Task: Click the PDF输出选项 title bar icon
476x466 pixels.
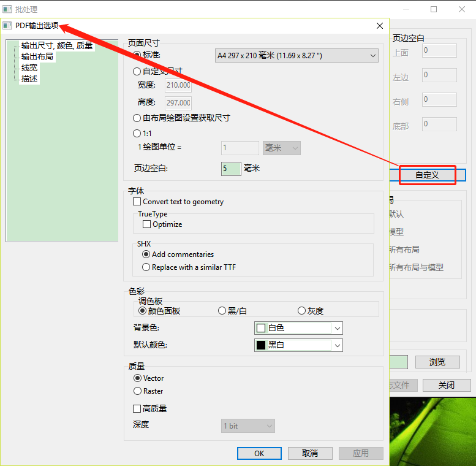Action: [7, 26]
